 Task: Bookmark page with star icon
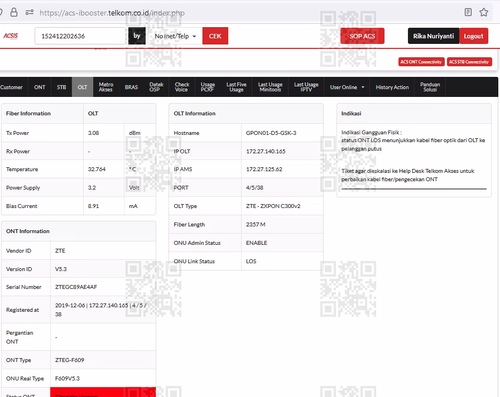(484, 12)
